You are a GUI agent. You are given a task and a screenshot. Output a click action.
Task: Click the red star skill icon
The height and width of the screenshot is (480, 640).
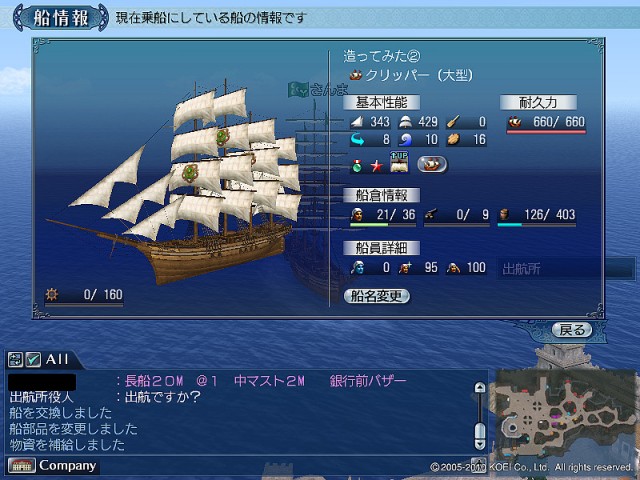[x=376, y=166]
